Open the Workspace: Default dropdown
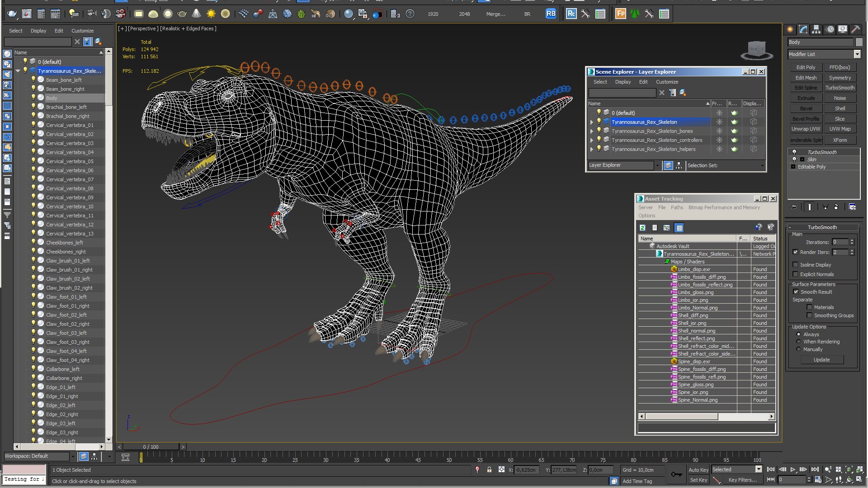 pos(72,456)
